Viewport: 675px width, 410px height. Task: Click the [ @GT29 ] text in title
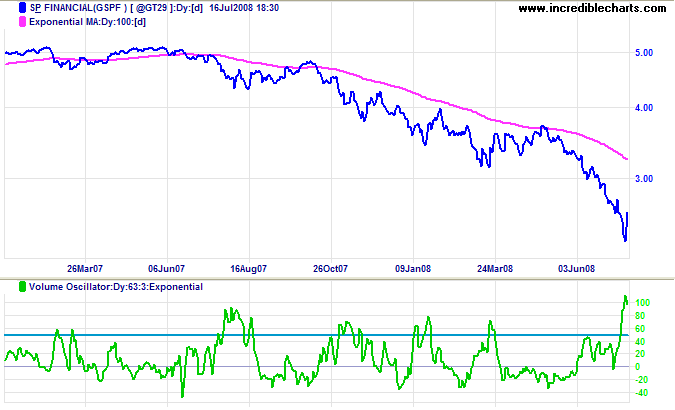pyautogui.click(x=150, y=8)
